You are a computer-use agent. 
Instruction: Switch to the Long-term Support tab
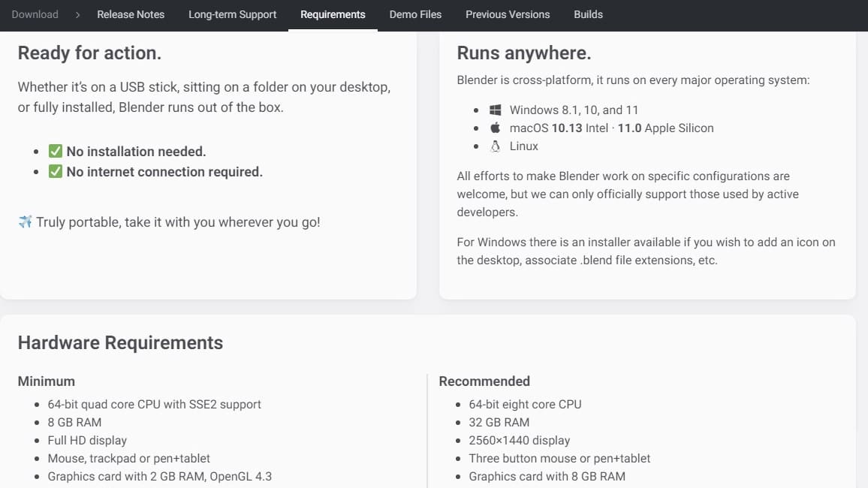click(232, 14)
